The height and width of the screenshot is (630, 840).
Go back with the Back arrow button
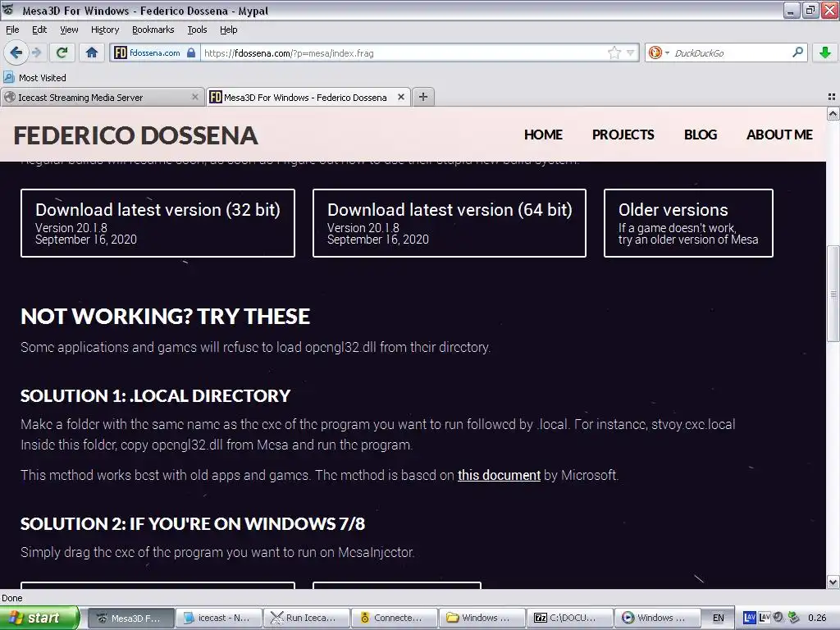click(16, 52)
